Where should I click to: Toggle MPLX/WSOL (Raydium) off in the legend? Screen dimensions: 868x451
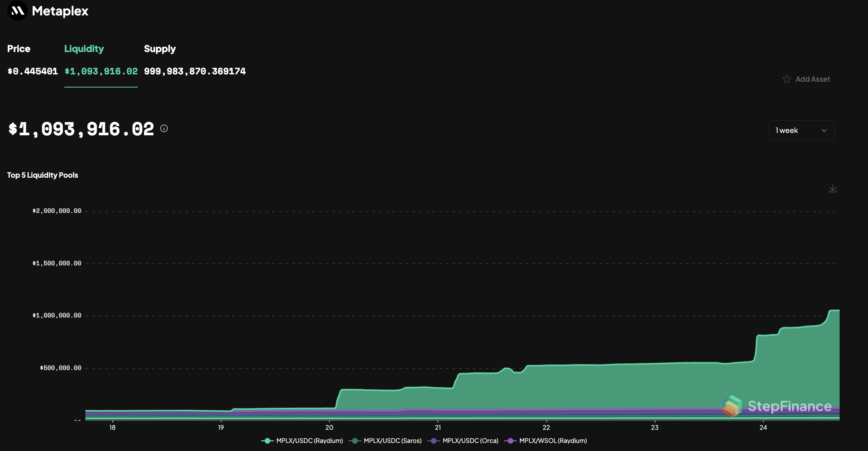(553, 441)
